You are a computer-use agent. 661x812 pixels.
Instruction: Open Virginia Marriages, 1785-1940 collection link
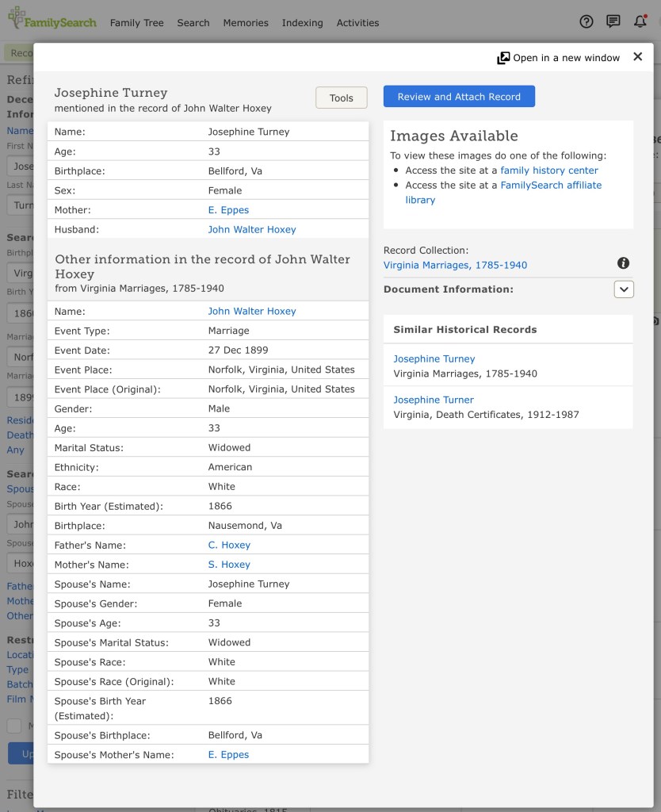[455, 266]
